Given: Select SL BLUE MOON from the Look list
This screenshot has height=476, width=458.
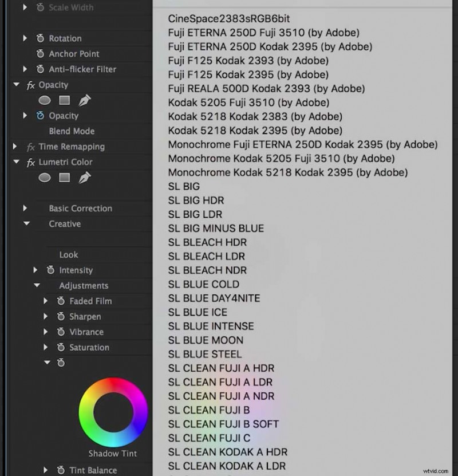Looking at the screenshot, I should pyautogui.click(x=206, y=340).
